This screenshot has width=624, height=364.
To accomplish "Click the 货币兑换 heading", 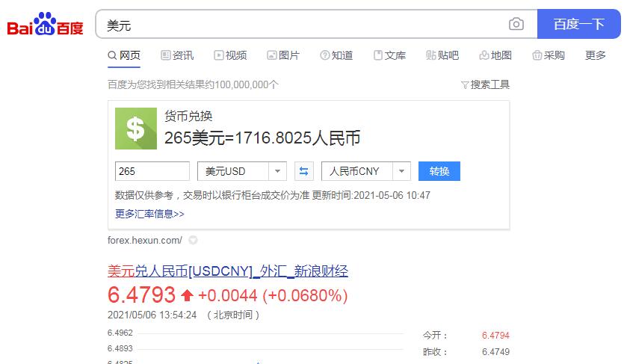I will [x=188, y=116].
